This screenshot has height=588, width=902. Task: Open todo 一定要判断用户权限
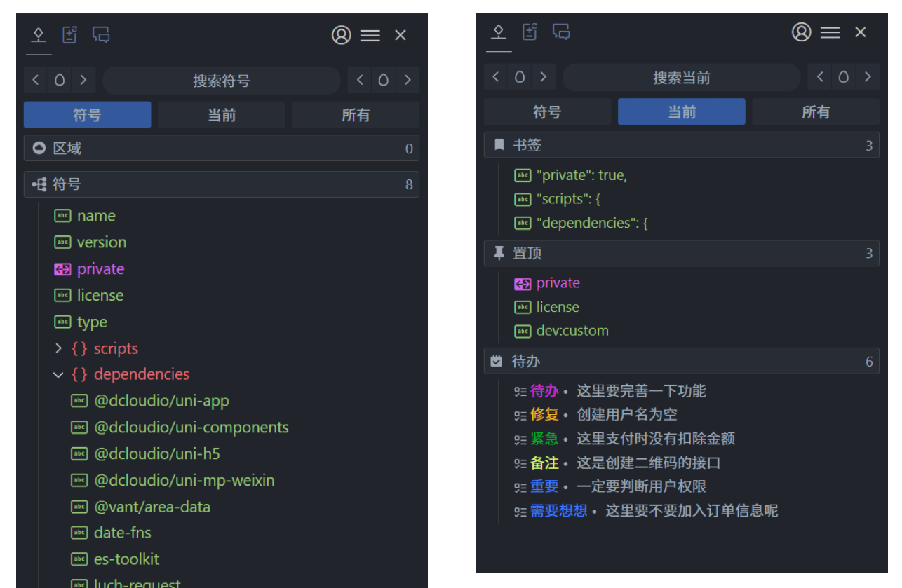(641, 486)
